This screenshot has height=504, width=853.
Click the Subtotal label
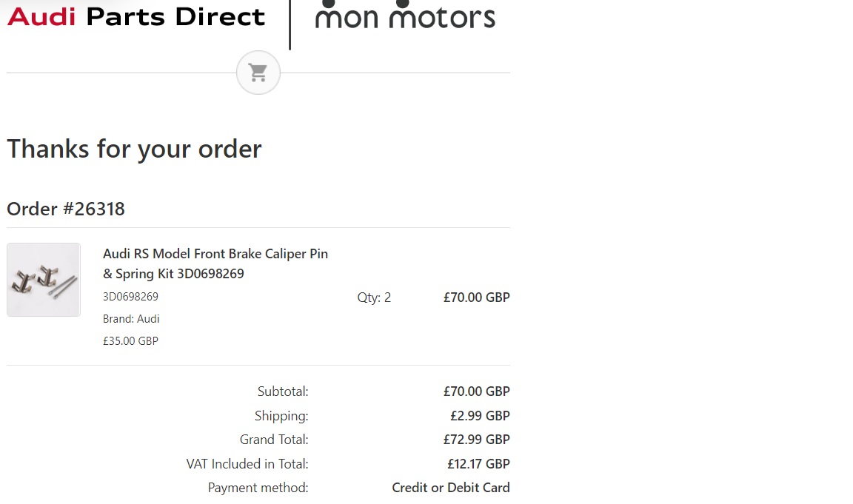(x=283, y=392)
